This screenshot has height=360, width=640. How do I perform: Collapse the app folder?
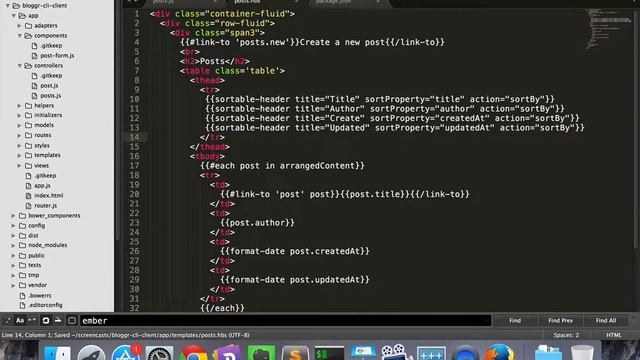[13, 16]
